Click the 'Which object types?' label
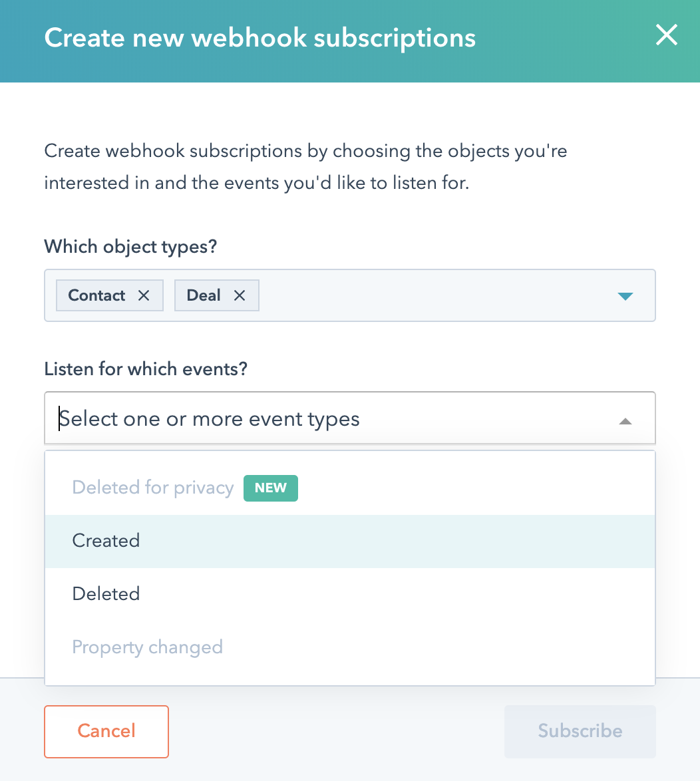The width and height of the screenshot is (700, 781). pos(130,247)
